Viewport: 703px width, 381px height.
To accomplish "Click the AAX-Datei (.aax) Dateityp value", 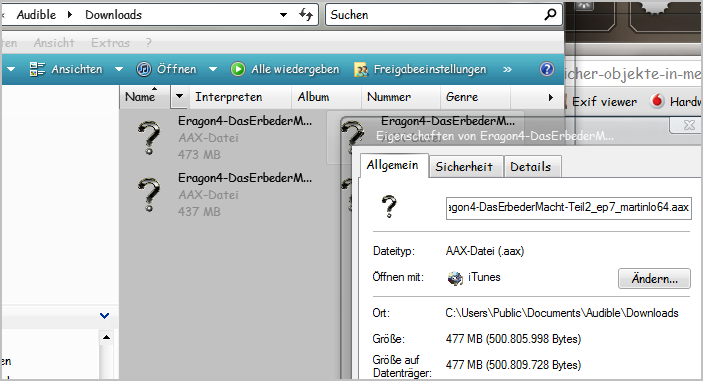I will pyautogui.click(x=485, y=251).
